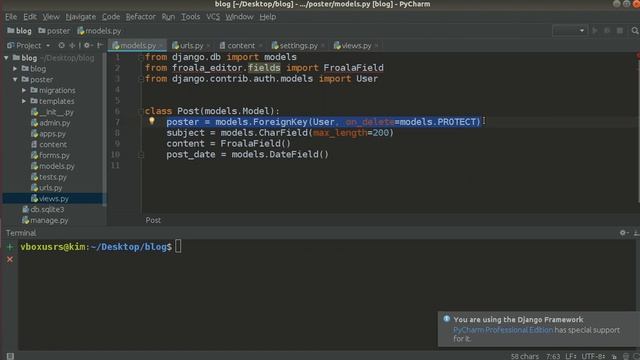Click the blog breadcrumb in navigation bar
This screenshot has height=360, width=640.
19,31
